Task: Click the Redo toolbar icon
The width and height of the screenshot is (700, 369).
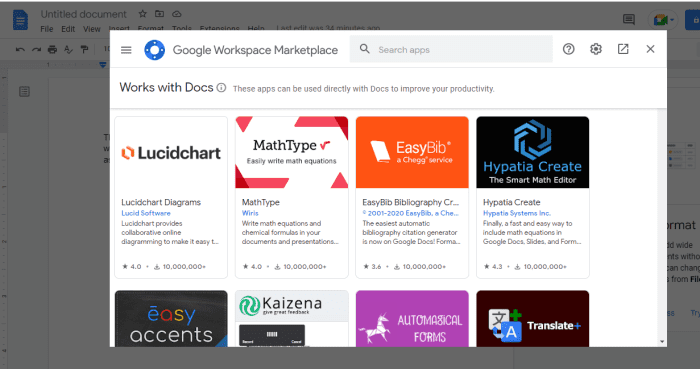Action: 36,50
